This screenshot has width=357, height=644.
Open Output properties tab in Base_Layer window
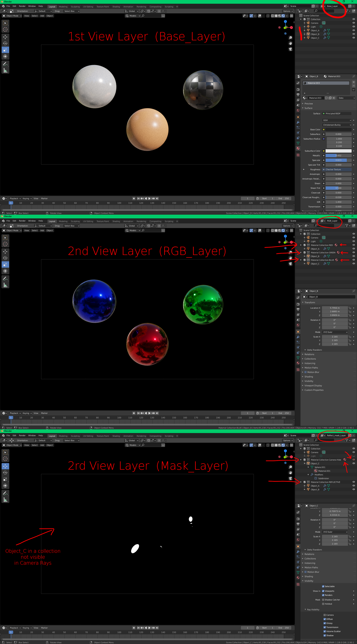pyautogui.click(x=298, y=95)
